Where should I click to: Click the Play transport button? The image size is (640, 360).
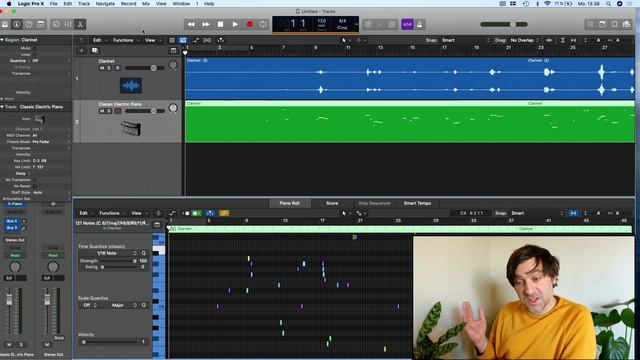pos(235,24)
